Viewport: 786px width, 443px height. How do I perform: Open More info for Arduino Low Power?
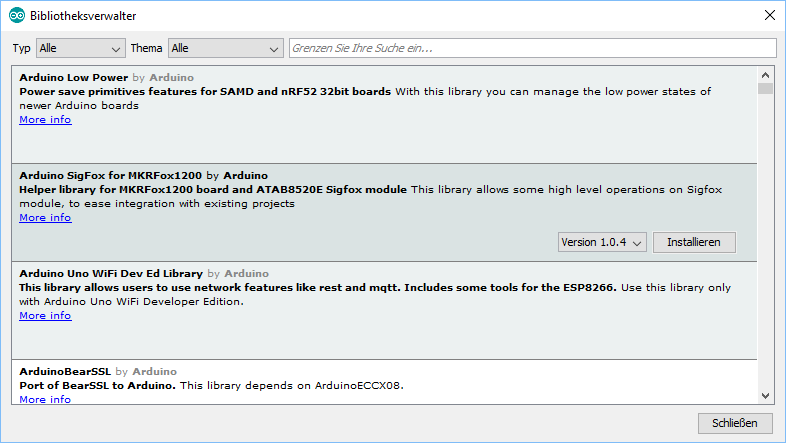(45, 120)
